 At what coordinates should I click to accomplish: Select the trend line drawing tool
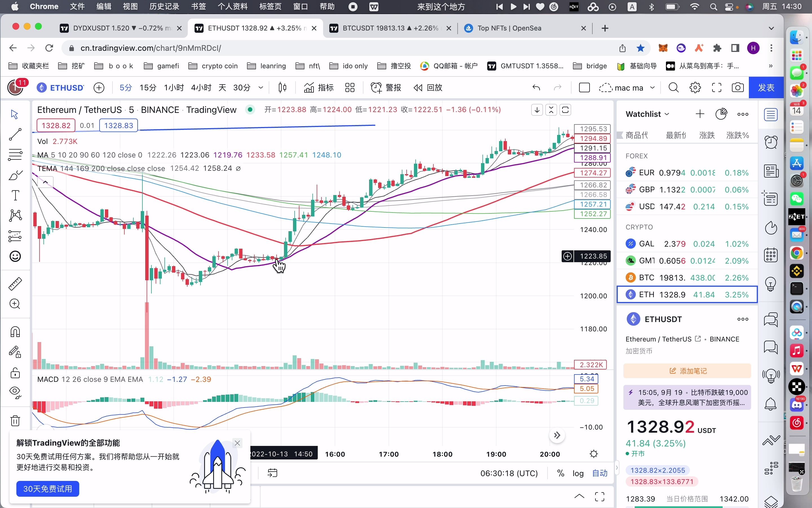click(15, 134)
